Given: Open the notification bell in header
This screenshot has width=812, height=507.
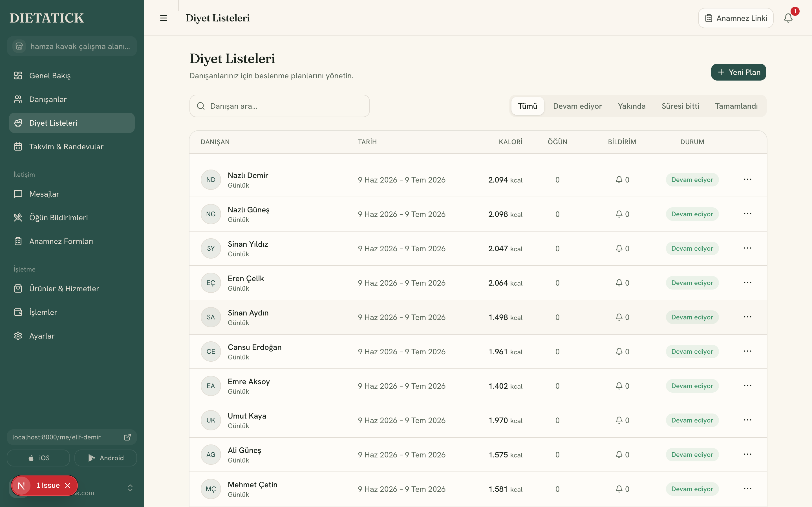Looking at the screenshot, I should click(788, 18).
